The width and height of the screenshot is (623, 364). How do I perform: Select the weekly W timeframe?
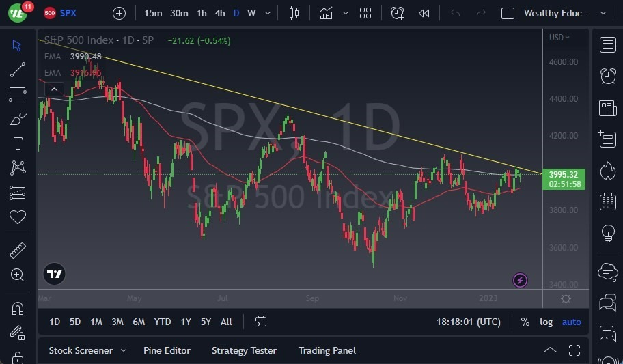(251, 13)
